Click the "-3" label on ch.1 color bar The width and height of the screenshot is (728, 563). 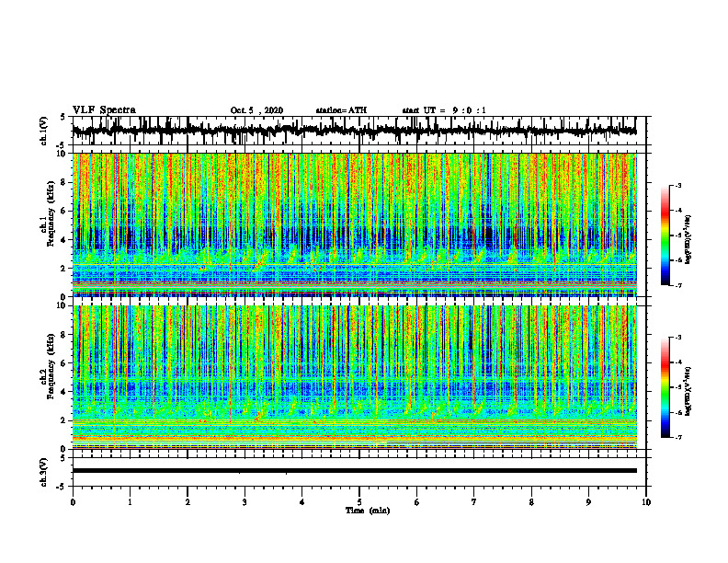click(x=678, y=185)
